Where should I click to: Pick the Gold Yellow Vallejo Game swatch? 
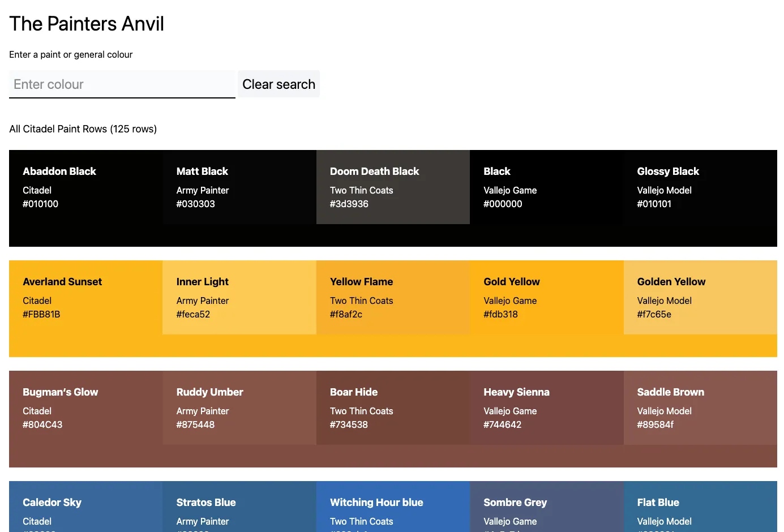pyautogui.click(x=546, y=298)
